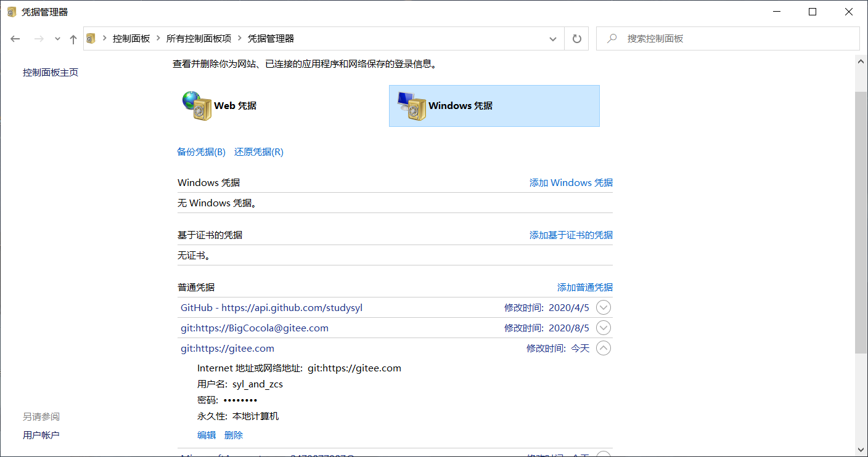Click the forward navigation arrow
The image size is (868, 457).
(x=39, y=39)
